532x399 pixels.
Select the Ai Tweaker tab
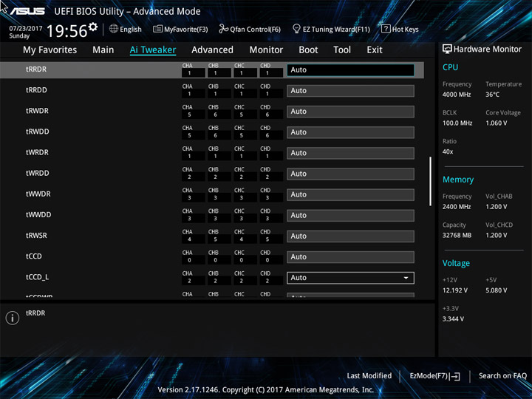click(153, 50)
